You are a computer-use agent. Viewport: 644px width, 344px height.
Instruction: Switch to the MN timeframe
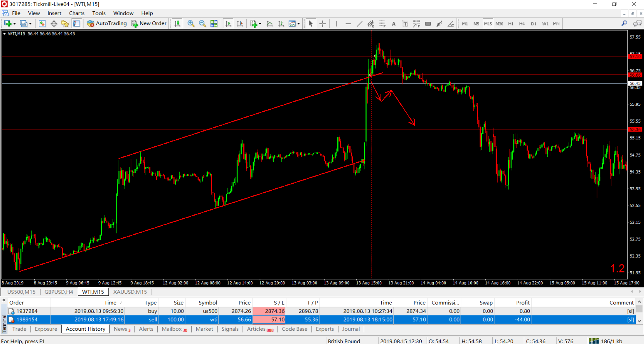(x=556, y=24)
